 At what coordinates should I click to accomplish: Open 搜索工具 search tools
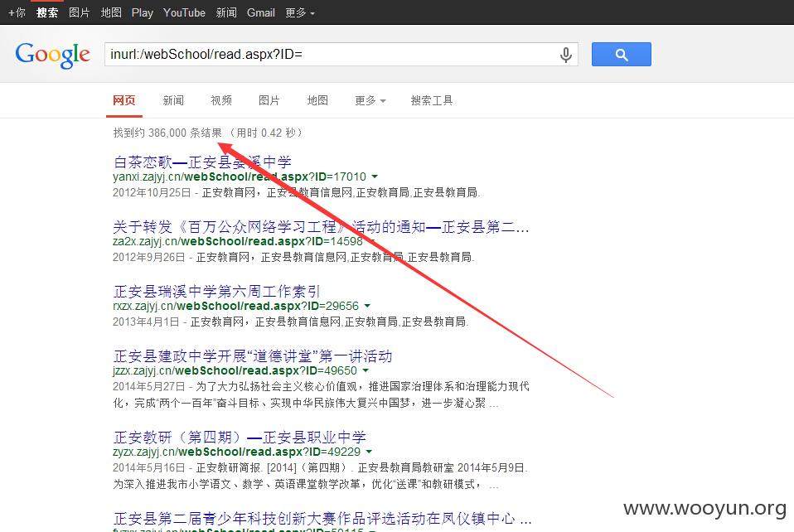[x=432, y=100]
